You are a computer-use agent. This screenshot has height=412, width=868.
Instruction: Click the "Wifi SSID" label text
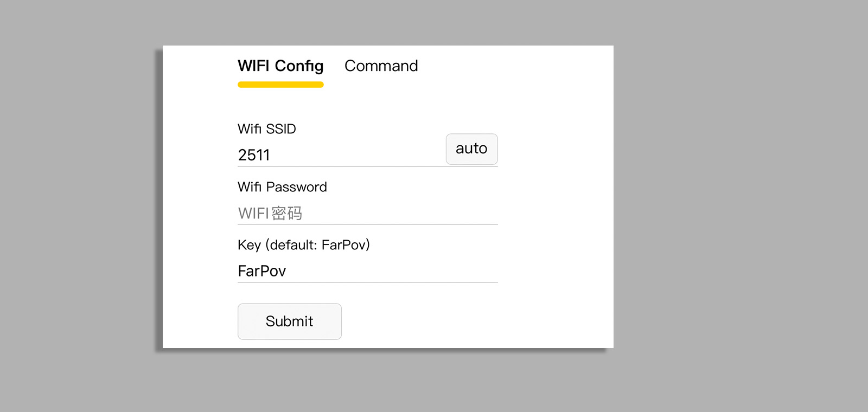(267, 129)
